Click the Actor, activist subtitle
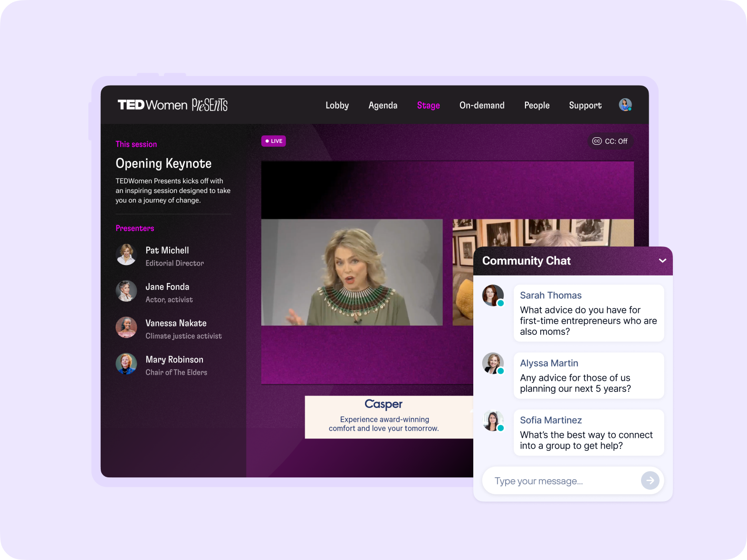This screenshot has width=747, height=560. point(169,300)
